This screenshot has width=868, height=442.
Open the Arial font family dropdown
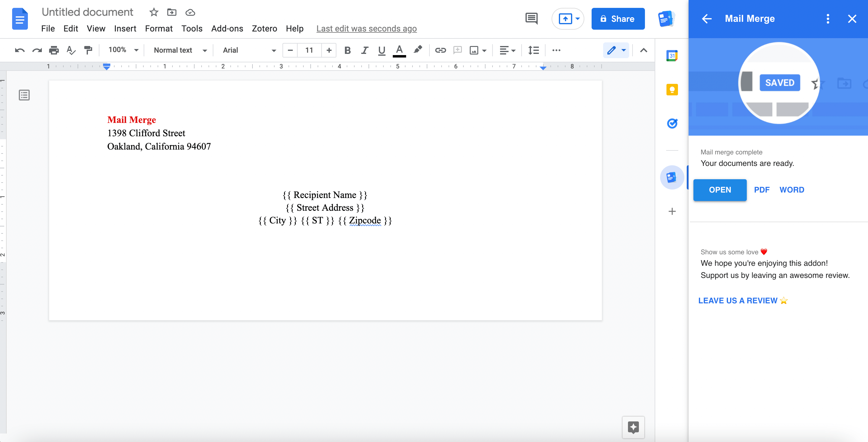(x=248, y=50)
